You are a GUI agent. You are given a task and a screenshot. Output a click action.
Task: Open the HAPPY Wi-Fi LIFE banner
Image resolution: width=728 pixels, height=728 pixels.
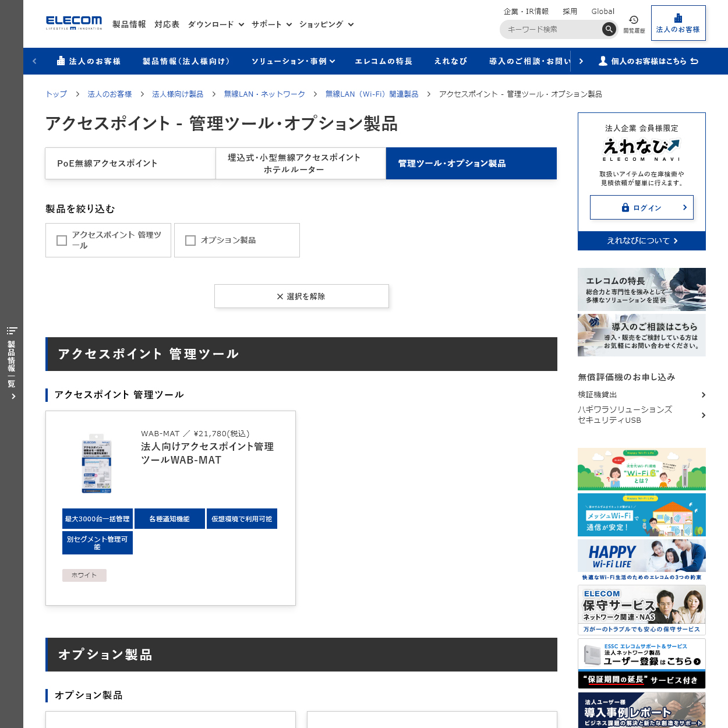[x=641, y=560]
